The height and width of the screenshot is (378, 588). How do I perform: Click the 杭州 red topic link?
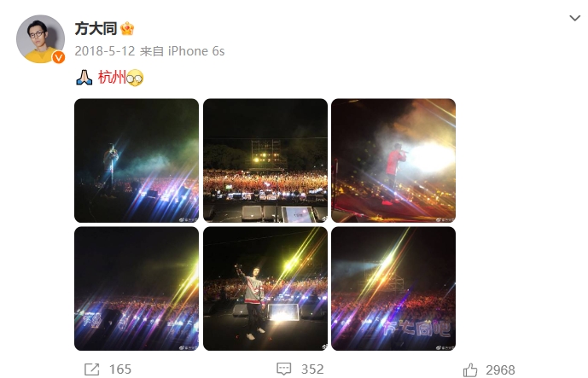(x=112, y=78)
